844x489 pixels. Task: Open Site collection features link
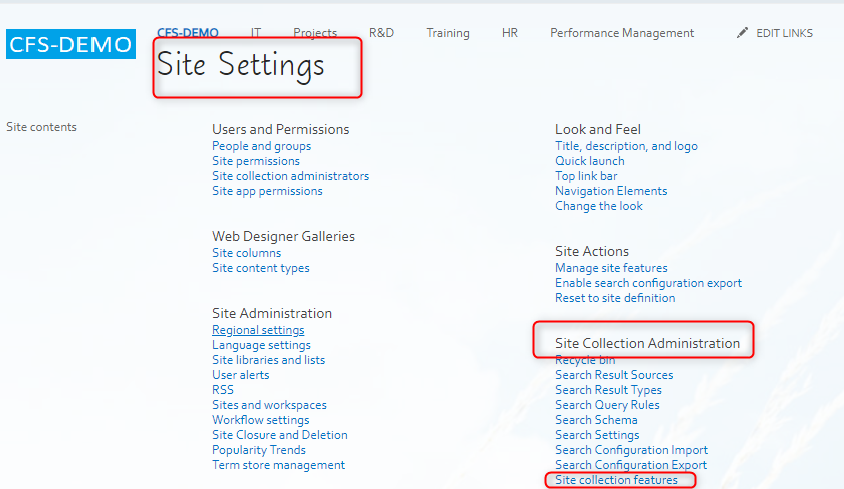click(616, 480)
